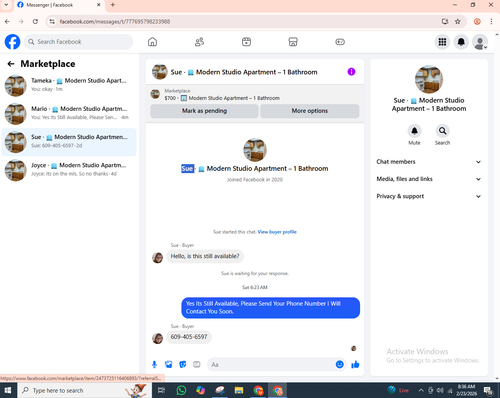Click Sue's large profile picture in chat
The image size is (500, 398).
[x=255, y=150]
